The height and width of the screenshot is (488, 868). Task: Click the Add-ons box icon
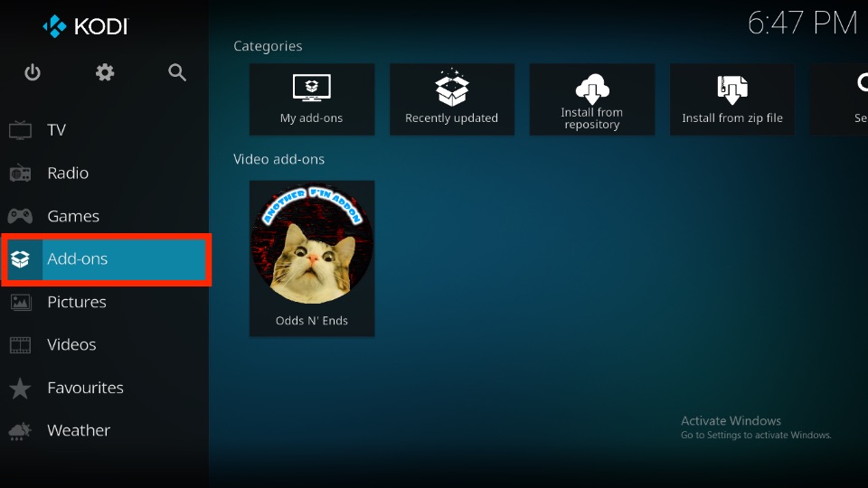(x=21, y=259)
